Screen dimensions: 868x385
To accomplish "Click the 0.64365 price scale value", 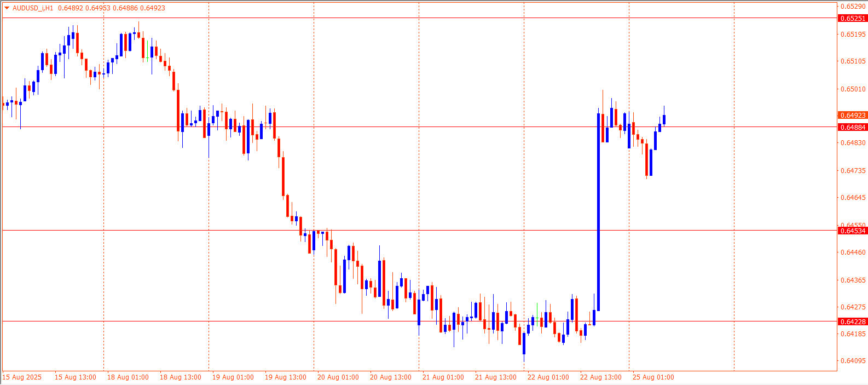I will point(853,280).
